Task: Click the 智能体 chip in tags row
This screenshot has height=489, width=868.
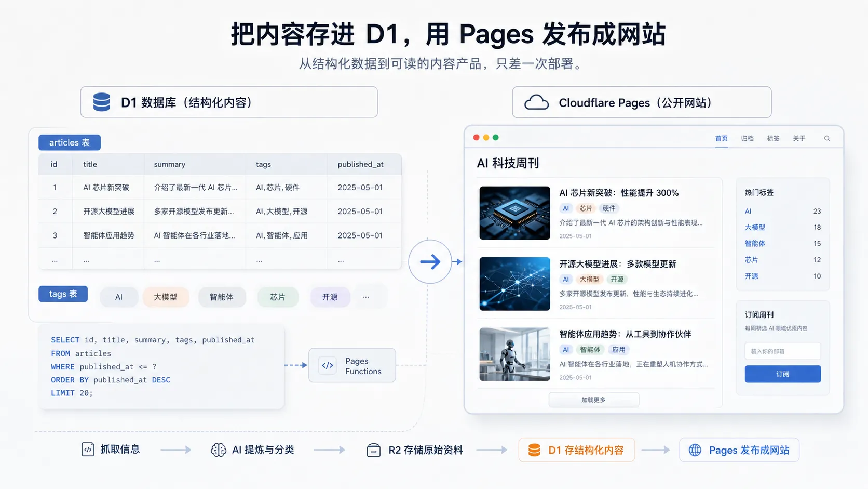Action: click(222, 297)
